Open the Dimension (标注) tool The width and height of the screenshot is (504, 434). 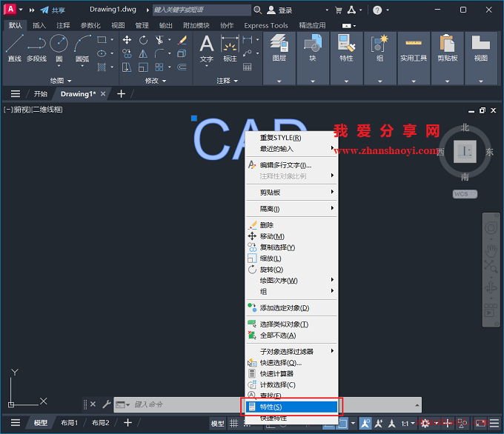pyautogui.click(x=231, y=48)
